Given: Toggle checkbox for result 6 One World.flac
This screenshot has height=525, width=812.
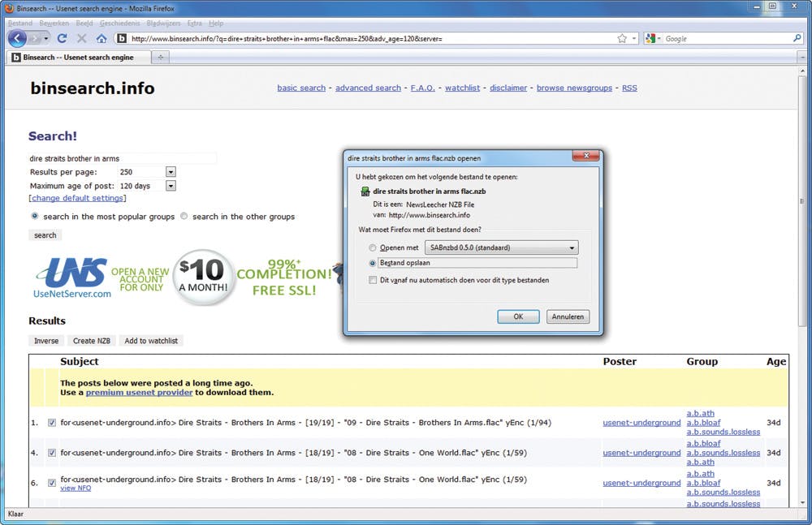Looking at the screenshot, I should pos(52,483).
